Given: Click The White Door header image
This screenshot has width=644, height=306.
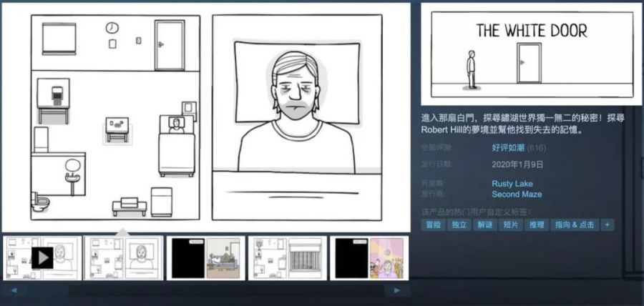Looking at the screenshot, I should [532, 54].
